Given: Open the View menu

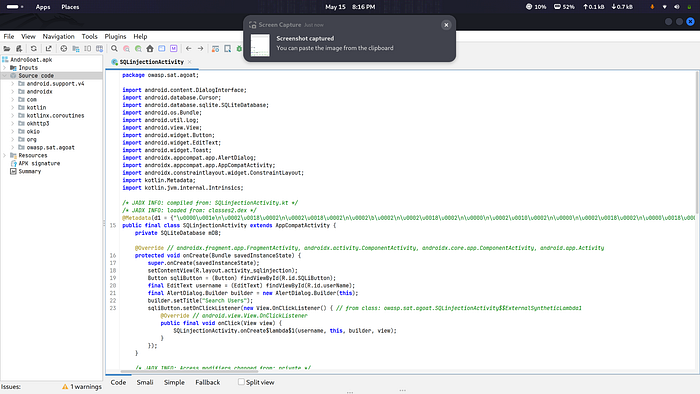Looking at the screenshot, I should (x=28, y=37).
